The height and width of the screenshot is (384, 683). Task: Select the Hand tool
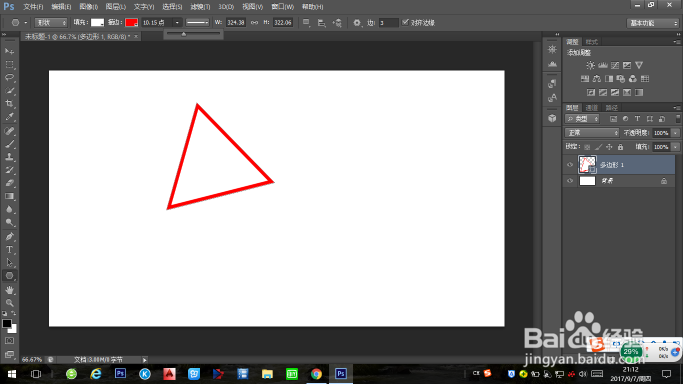(9, 290)
